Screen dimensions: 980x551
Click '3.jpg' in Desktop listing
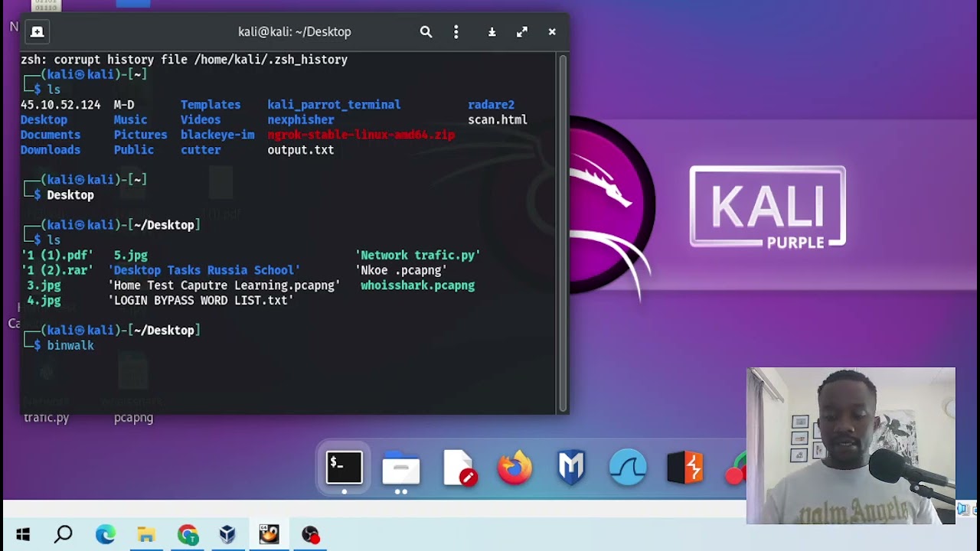pos(44,285)
